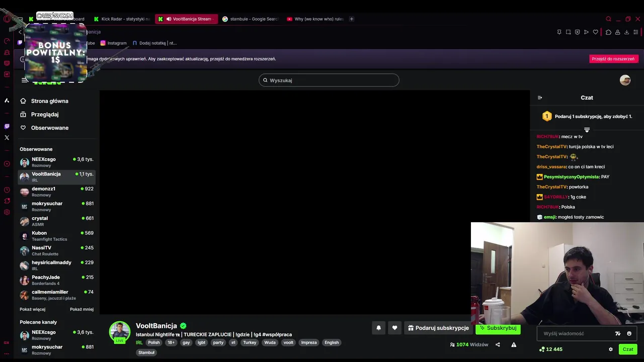The width and height of the screenshot is (644, 362).
Task: Open Twitch in the browser sidebar
Action: point(7,126)
